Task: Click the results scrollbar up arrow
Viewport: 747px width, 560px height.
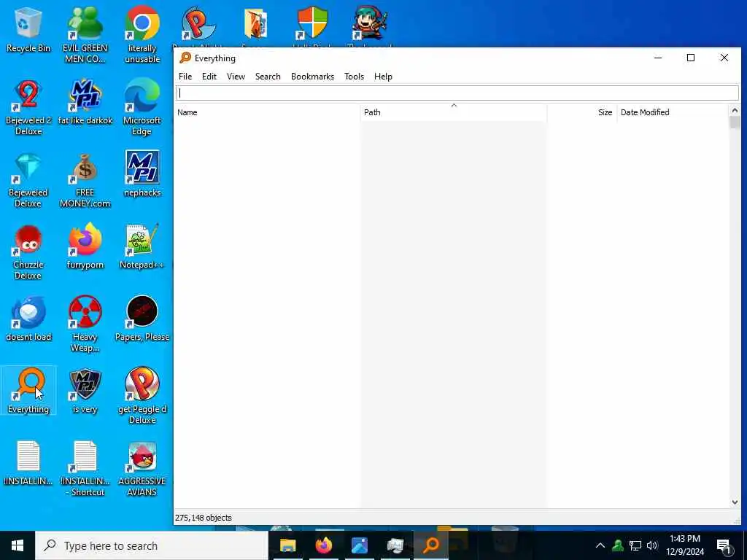Action: (735, 110)
